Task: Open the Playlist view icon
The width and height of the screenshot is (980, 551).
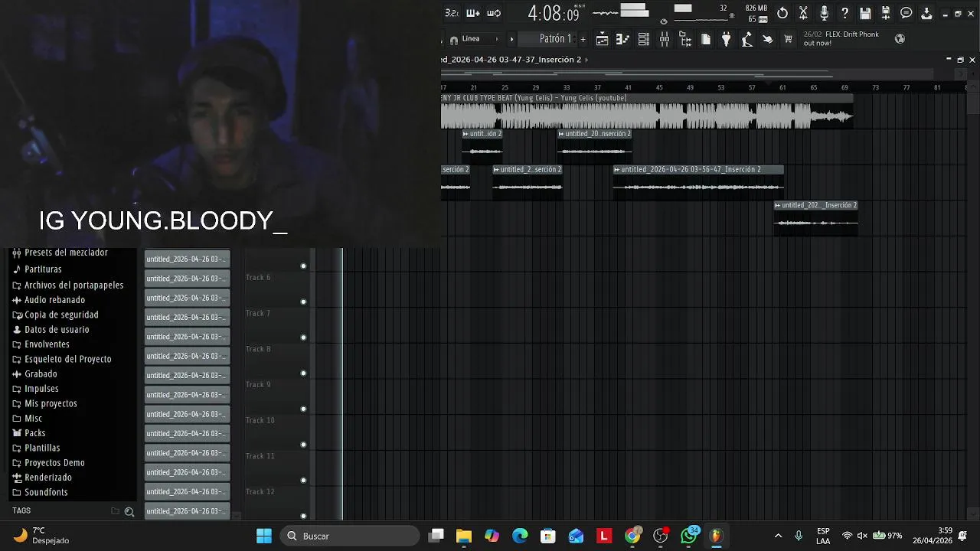Action: click(x=603, y=39)
